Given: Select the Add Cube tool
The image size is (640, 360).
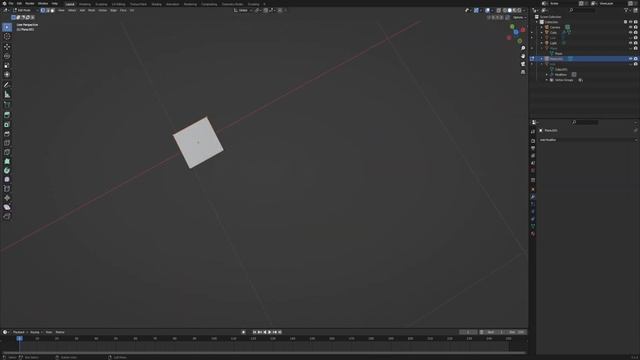Looking at the screenshot, I should point(7,104).
